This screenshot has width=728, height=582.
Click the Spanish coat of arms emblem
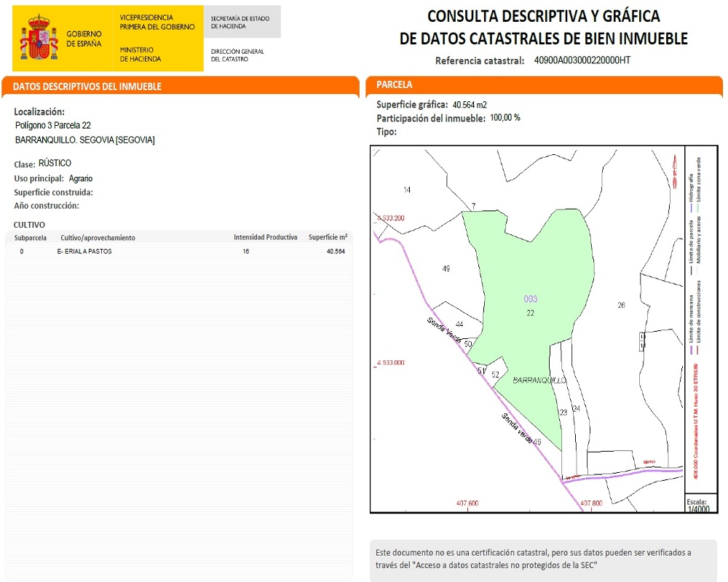click(x=39, y=37)
